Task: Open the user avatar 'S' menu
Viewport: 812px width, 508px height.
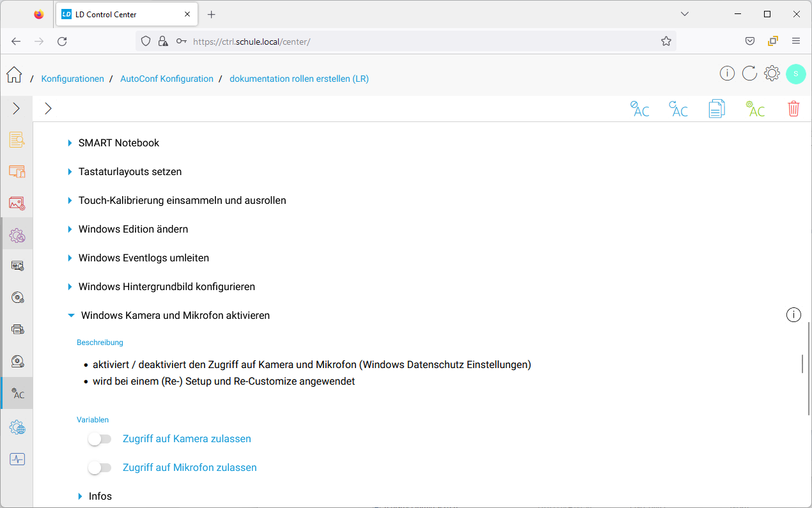Action: point(796,73)
